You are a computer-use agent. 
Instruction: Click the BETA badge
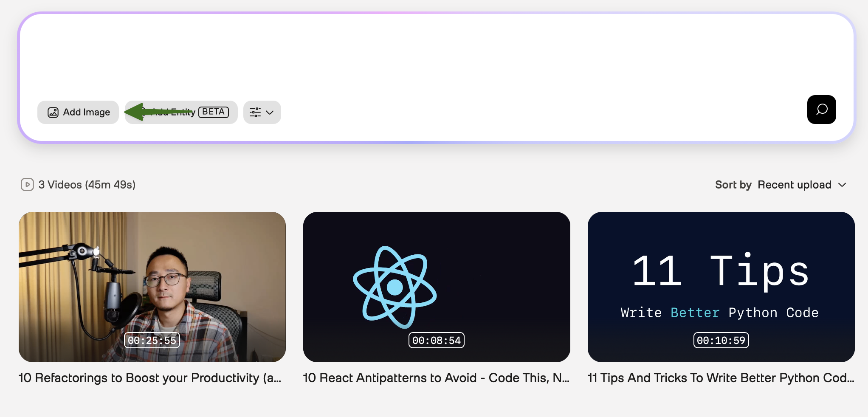tap(214, 112)
